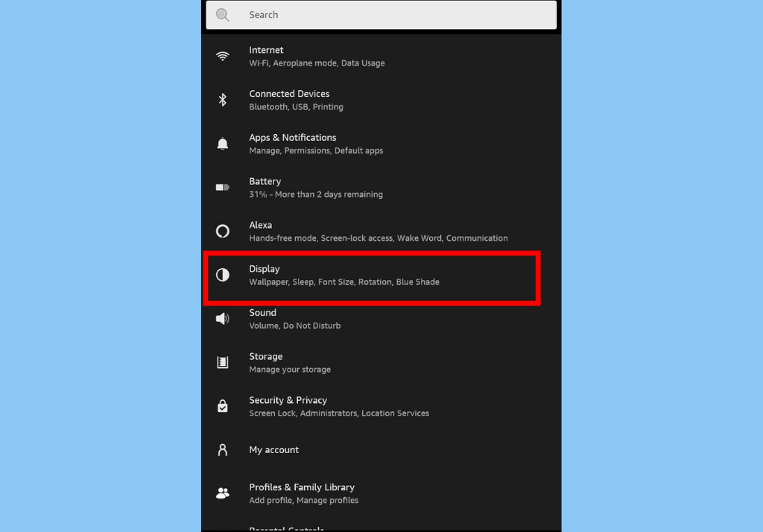Image resolution: width=763 pixels, height=532 pixels.
Task: Tap the half-circle Display contrast icon
Action: click(x=222, y=275)
